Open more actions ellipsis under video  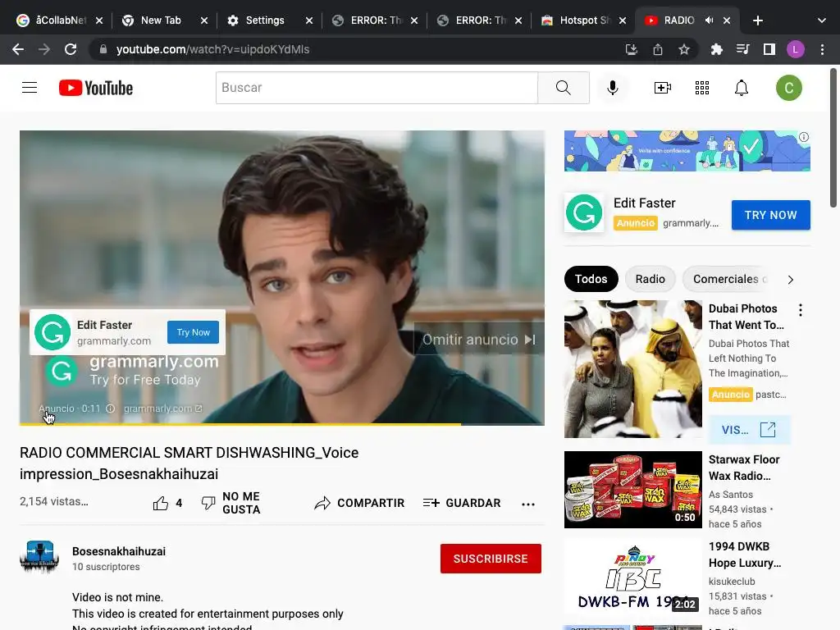click(528, 504)
